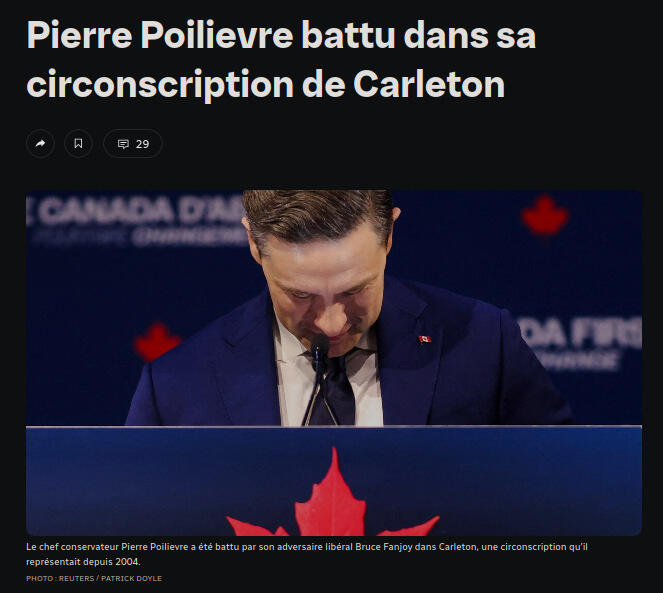Click the Canadian flag lapel pin

click(425, 339)
